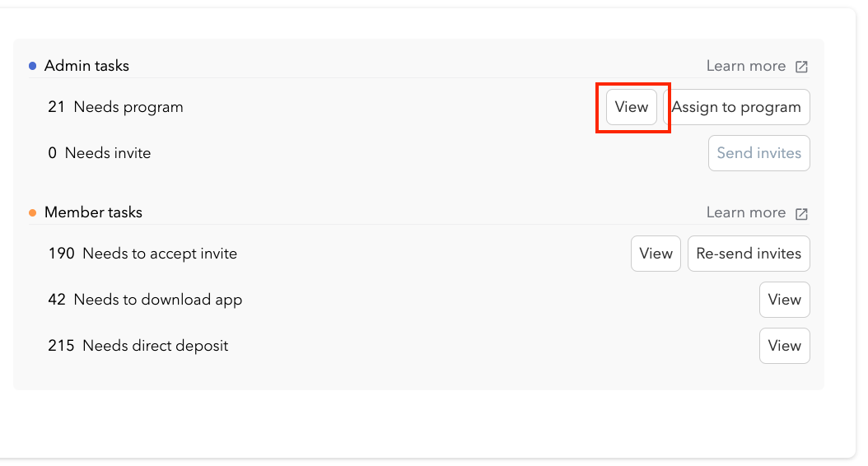The width and height of the screenshot is (868, 466).
Task: Click the Send invites button
Action: (758, 153)
